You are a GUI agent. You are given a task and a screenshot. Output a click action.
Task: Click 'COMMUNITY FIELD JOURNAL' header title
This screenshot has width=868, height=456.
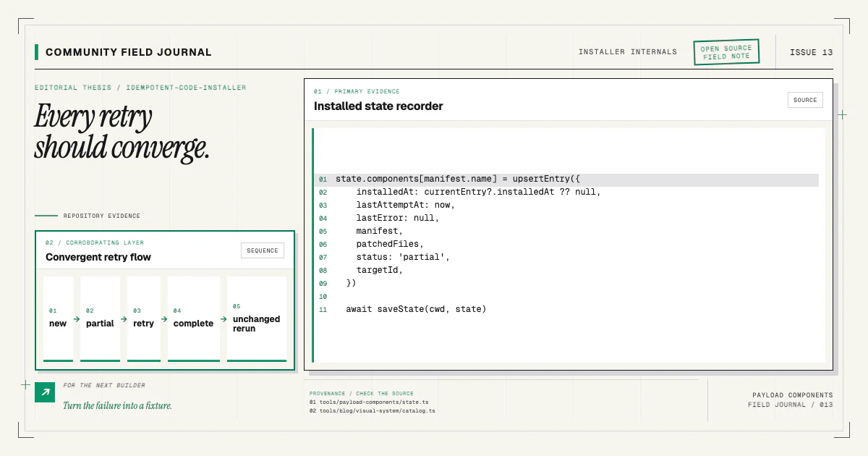129,52
